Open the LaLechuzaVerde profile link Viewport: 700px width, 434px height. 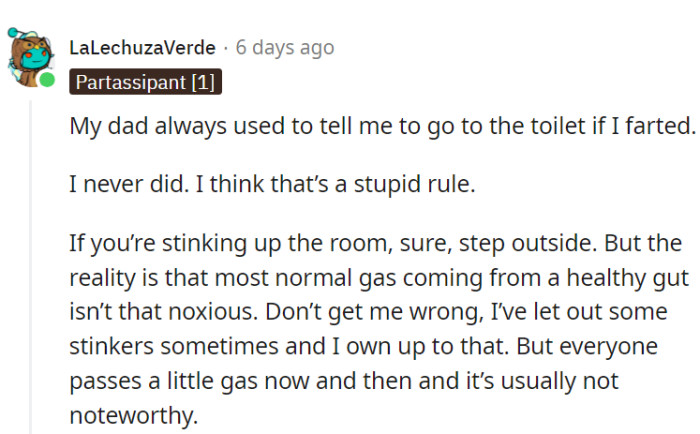pyautogui.click(x=142, y=48)
